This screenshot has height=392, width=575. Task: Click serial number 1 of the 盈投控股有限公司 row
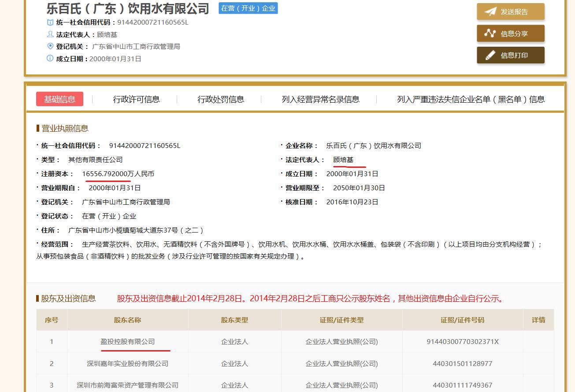[x=52, y=342]
